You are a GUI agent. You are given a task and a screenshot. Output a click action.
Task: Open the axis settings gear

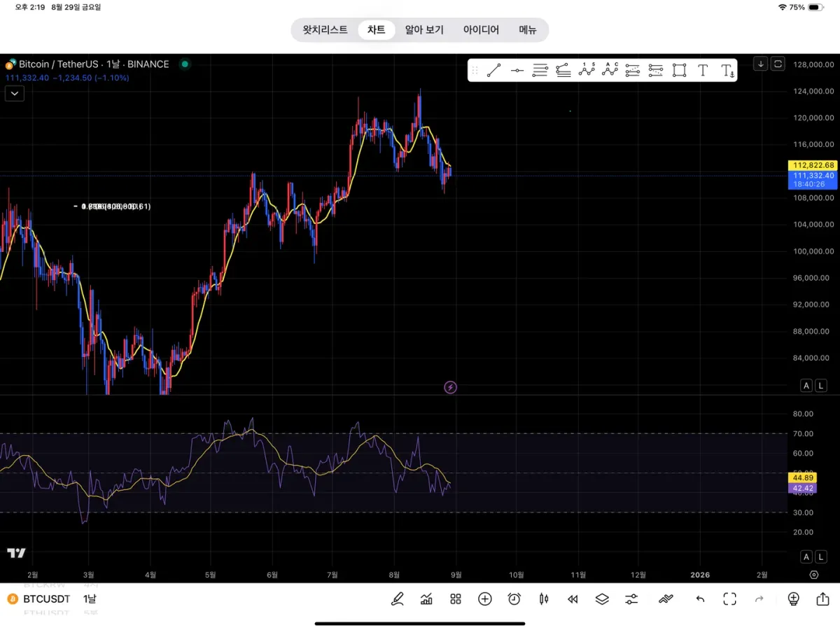[x=813, y=575]
